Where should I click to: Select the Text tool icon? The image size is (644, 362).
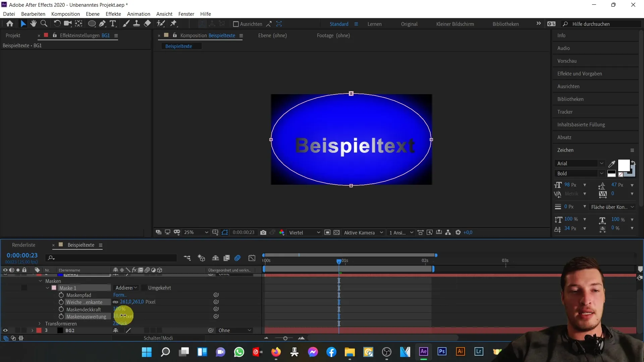coord(113,23)
